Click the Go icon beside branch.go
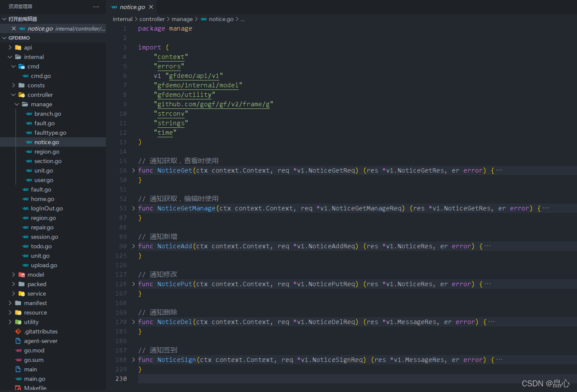The width and height of the screenshot is (577, 392). tap(29, 114)
